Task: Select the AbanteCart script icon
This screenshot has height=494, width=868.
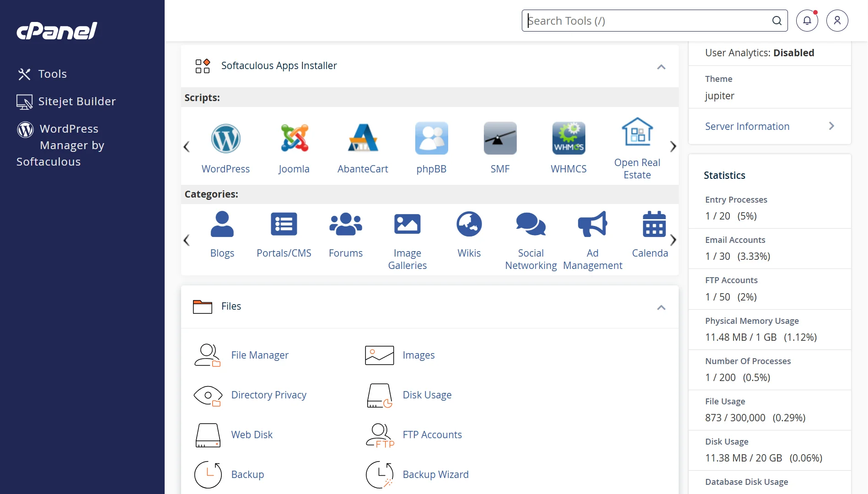Action: pyautogui.click(x=363, y=138)
